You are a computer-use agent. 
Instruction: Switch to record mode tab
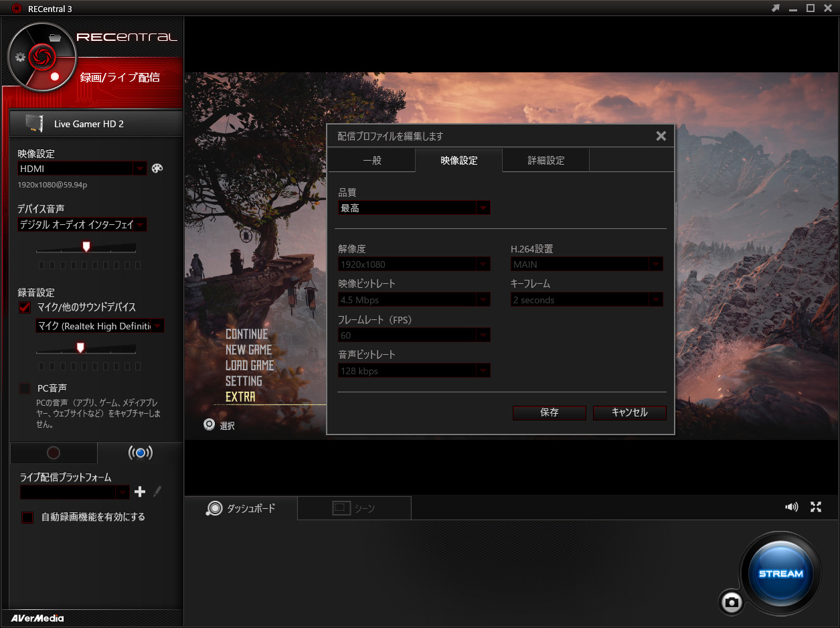click(54, 453)
